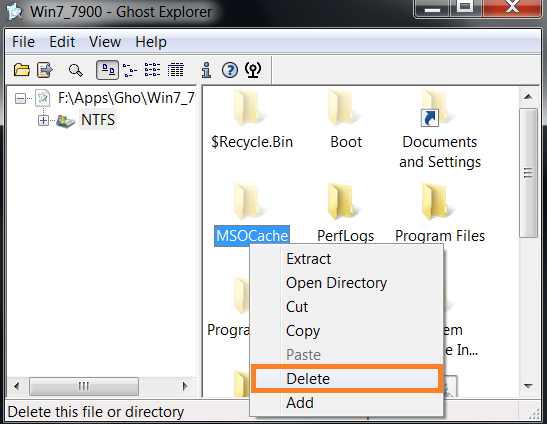
Task: Switch to list view mode
Action: coord(152,70)
